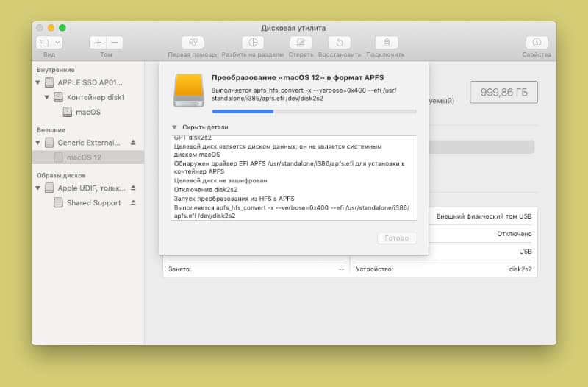Click macOS 12 volume icon in sidebar
This screenshot has width=588, height=387.
coord(58,157)
